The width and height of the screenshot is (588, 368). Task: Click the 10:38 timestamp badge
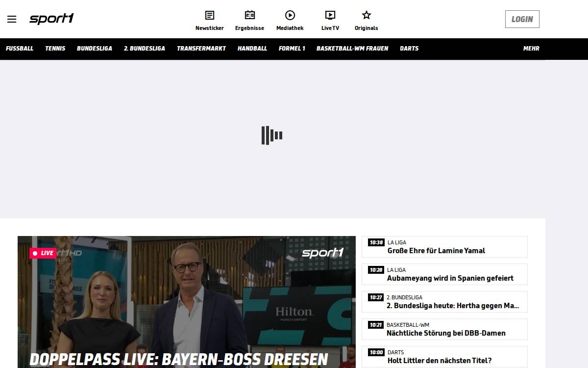[x=376, y=242]
